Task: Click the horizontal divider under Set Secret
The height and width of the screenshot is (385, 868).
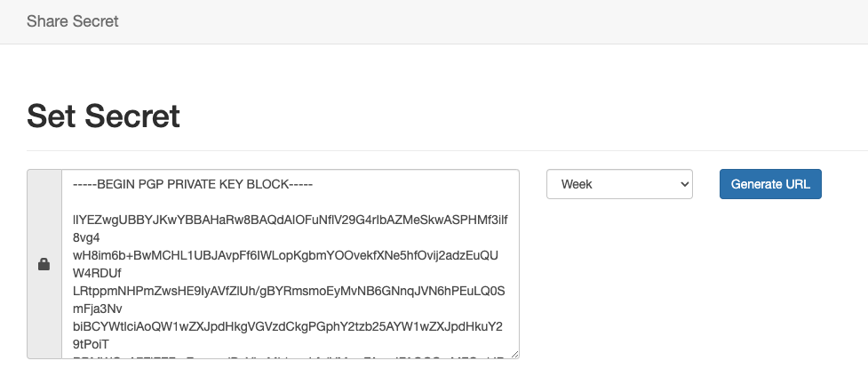Action: 444,151
